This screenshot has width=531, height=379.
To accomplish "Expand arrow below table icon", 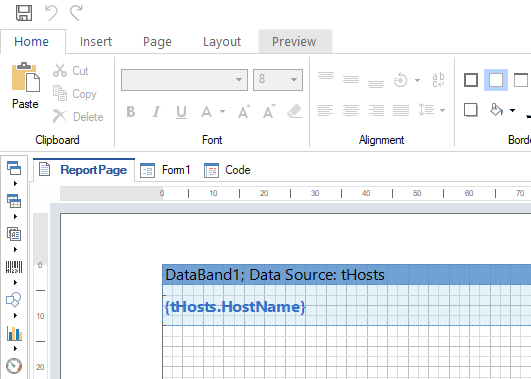I will 15,216.
